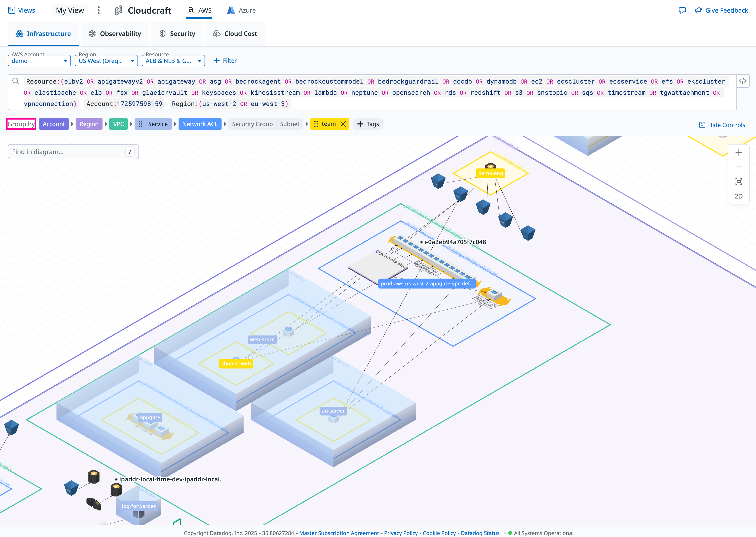Open the AWS Account dropdown

pos(39,61)
